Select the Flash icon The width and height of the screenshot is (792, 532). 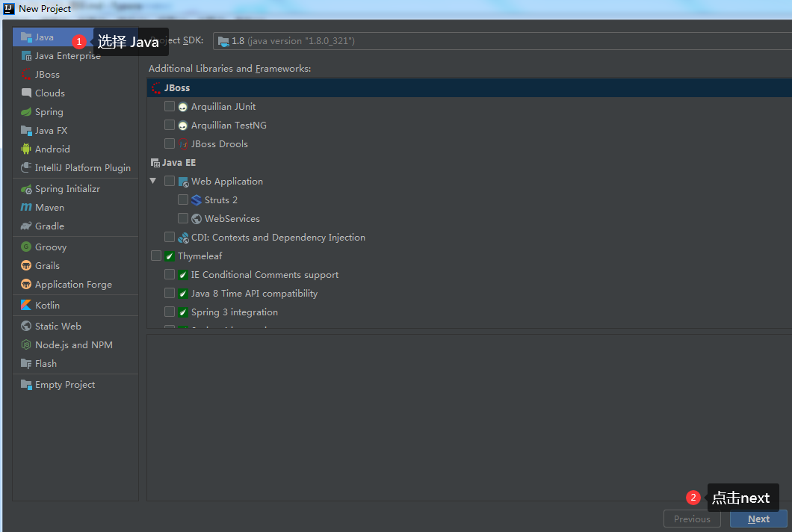(26, 364)
